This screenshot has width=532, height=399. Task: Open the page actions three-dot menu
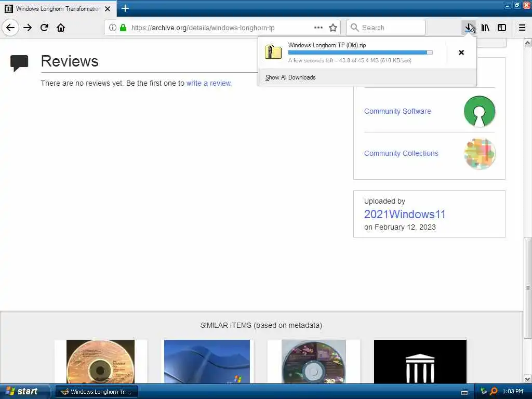coord(318,28)
